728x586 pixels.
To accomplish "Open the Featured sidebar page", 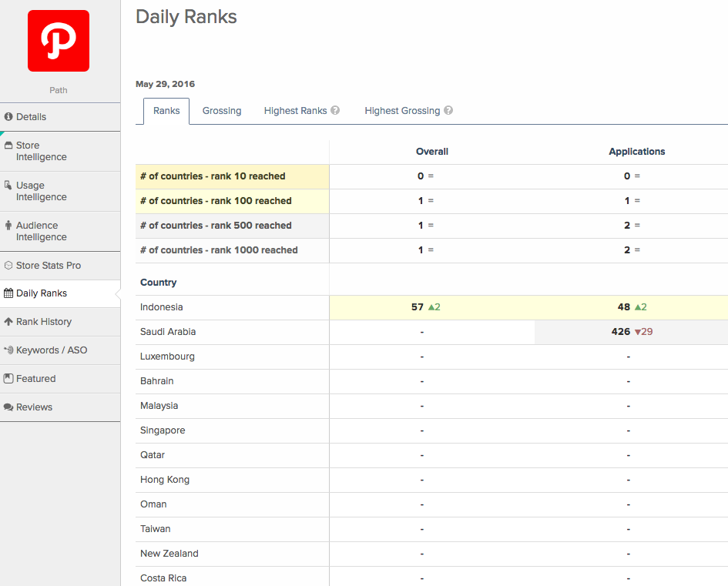I will click(x=60, y=379).
